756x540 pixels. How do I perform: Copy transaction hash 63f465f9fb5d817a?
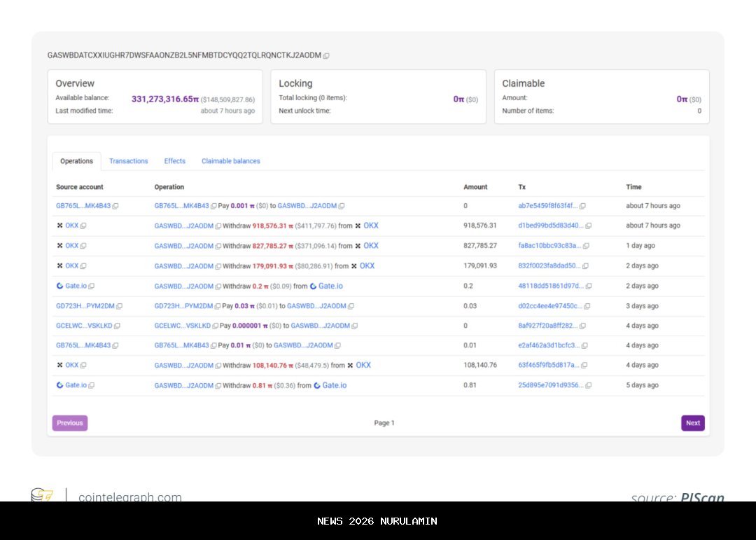[584, 365]
